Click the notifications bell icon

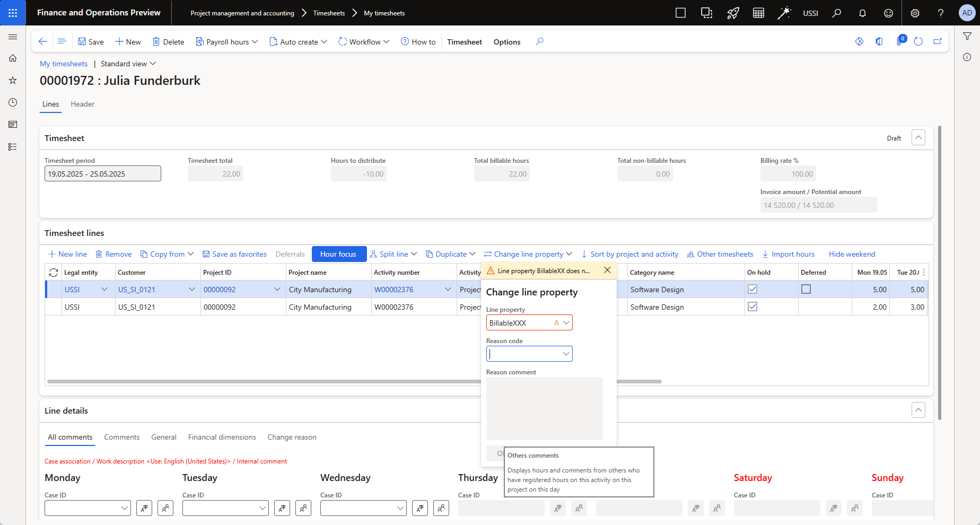pyautogui.click(x=862, y=13)
